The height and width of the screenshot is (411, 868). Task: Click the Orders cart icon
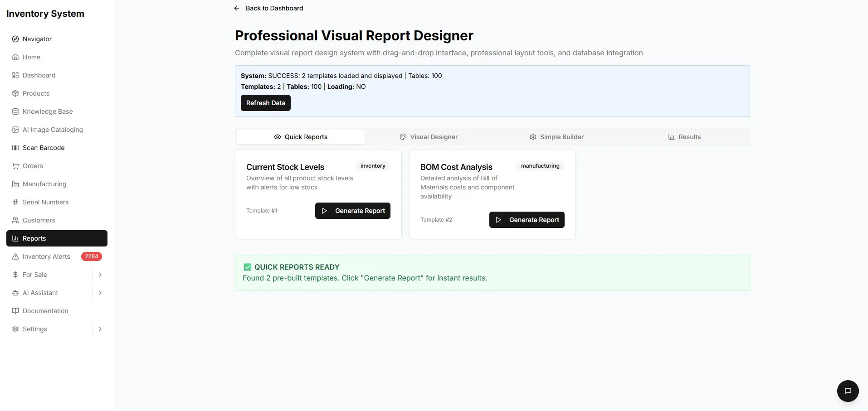point(15,166)
